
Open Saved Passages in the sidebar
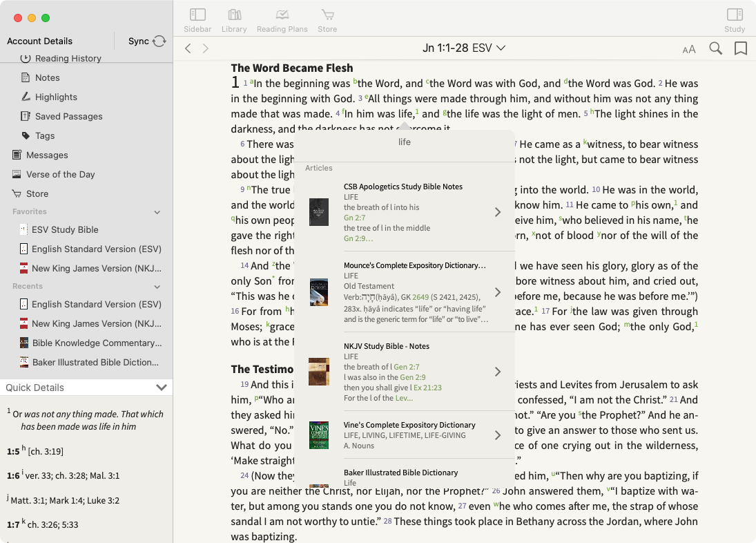[68, 116]
